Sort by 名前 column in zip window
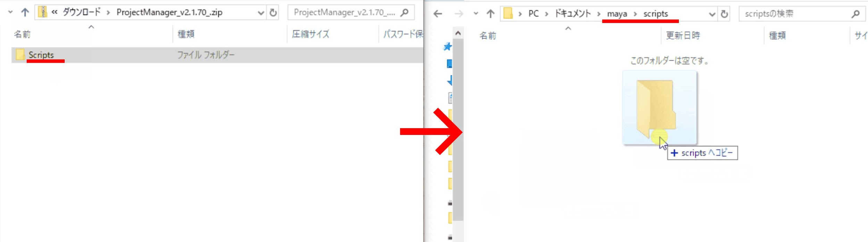 coord(22,34)
